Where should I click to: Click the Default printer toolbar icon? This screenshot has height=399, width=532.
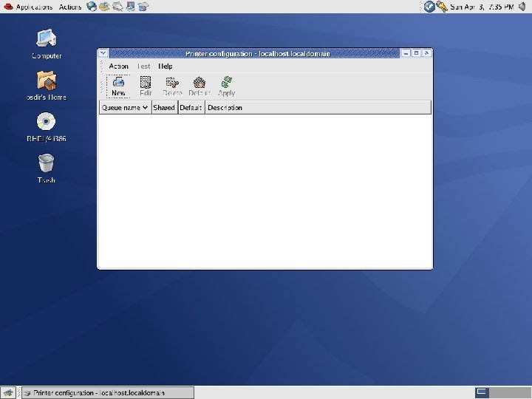click(x=199, y=86)
